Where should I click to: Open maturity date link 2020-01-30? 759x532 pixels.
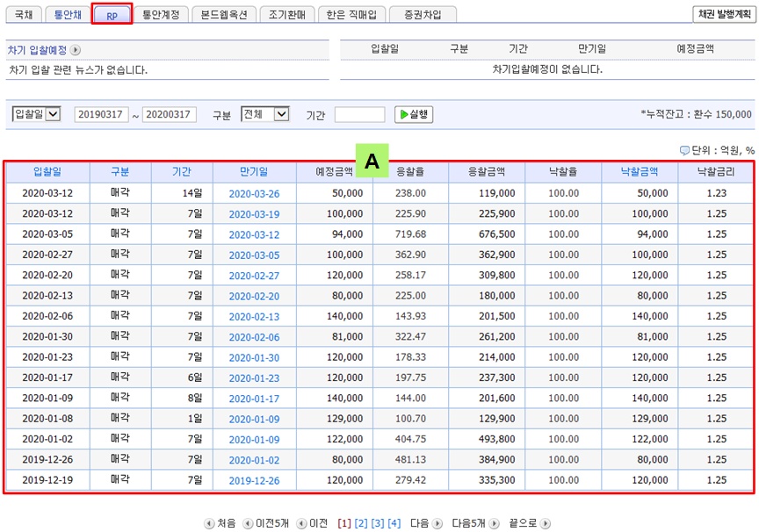(x=254, y=357)
